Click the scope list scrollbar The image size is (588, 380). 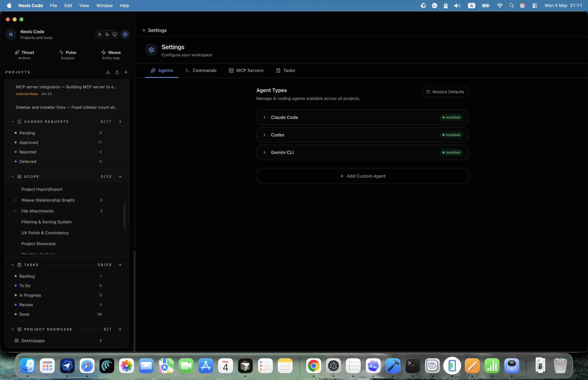124,215
